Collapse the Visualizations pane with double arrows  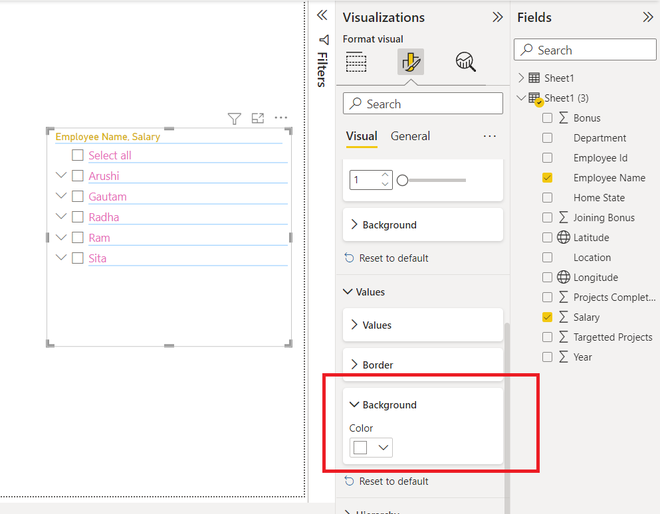[x=498, y=17]
